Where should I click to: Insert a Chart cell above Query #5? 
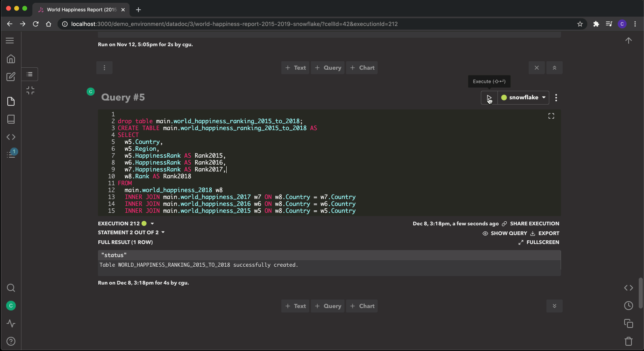tap(362, 68)
